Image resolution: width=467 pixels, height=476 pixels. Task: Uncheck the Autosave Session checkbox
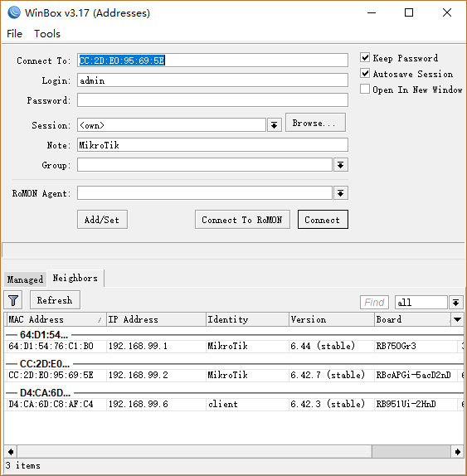click(x=365, y=74)
